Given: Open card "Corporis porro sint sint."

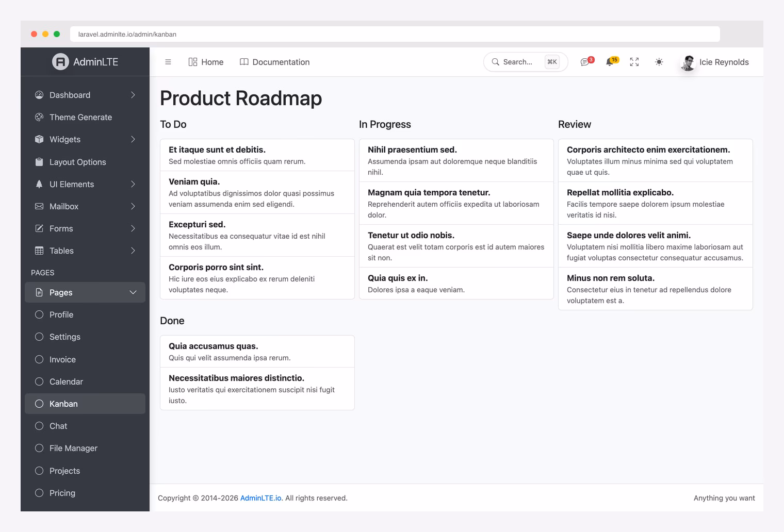Looking at the screenshot, I should 257,278.
